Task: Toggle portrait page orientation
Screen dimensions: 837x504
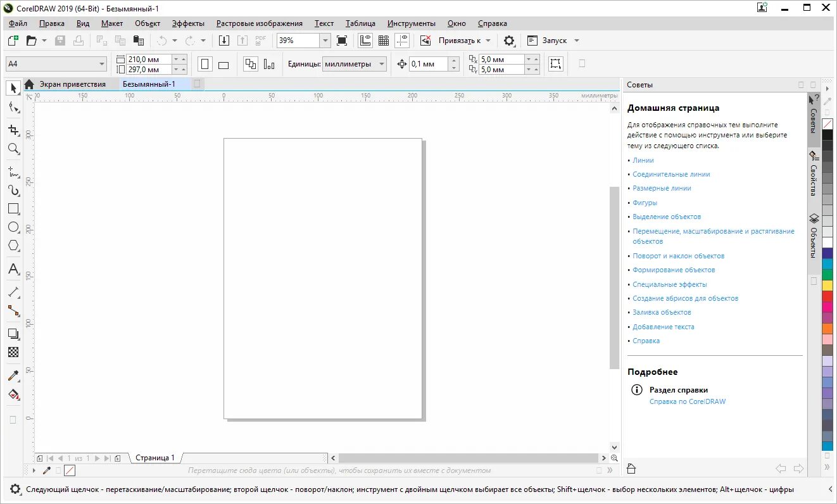Action: [x=206, y=63]
